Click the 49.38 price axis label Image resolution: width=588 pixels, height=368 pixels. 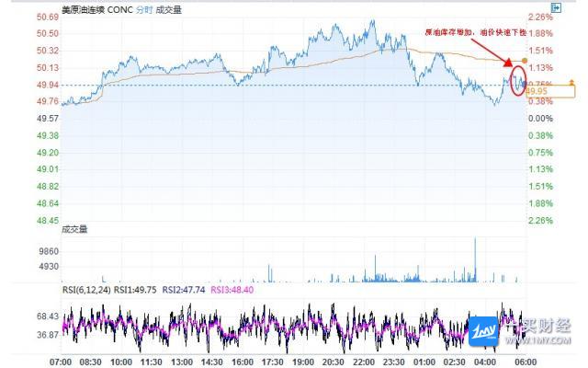tap(48, 135)
